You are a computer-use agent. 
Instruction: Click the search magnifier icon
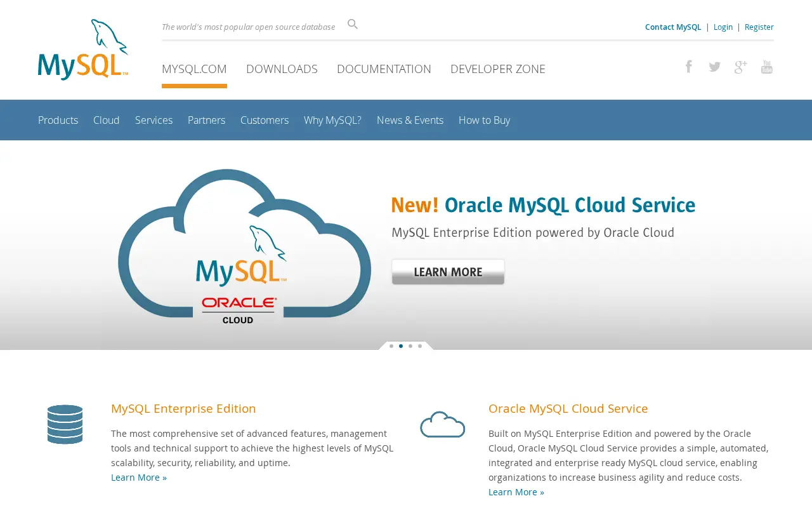click(x=353, y=24)
